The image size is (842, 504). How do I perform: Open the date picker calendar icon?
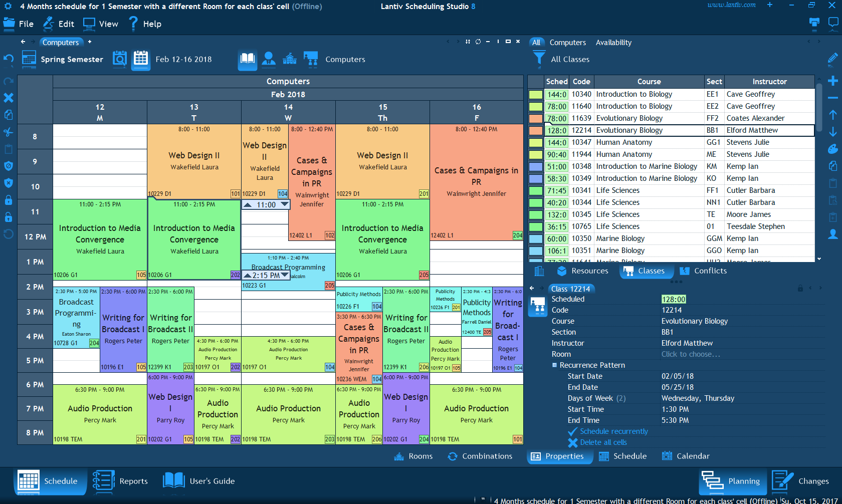click(141, 59)
